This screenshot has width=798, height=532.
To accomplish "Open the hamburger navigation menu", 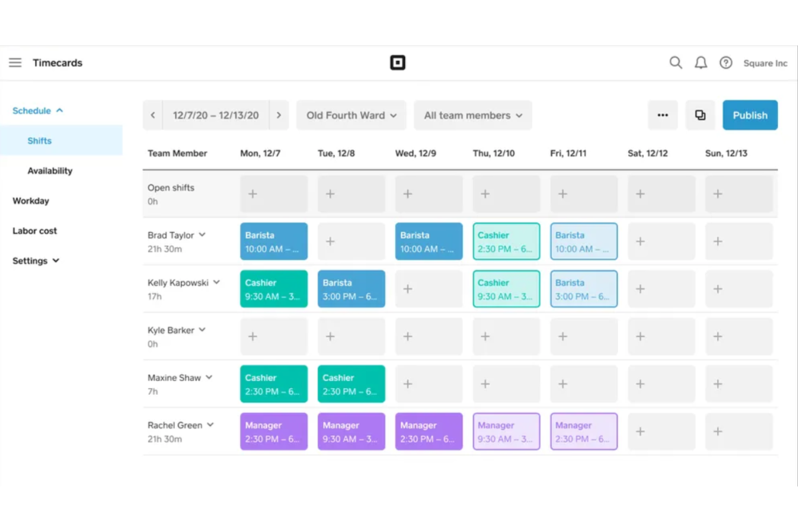I will pyautogui.click(x=15, y=62).
